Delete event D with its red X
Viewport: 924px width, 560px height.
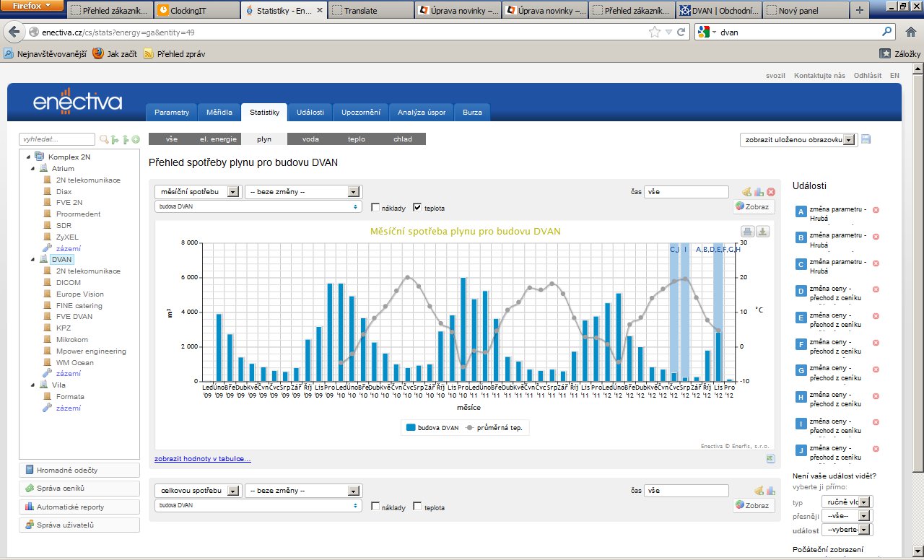[x=876, y=290]
